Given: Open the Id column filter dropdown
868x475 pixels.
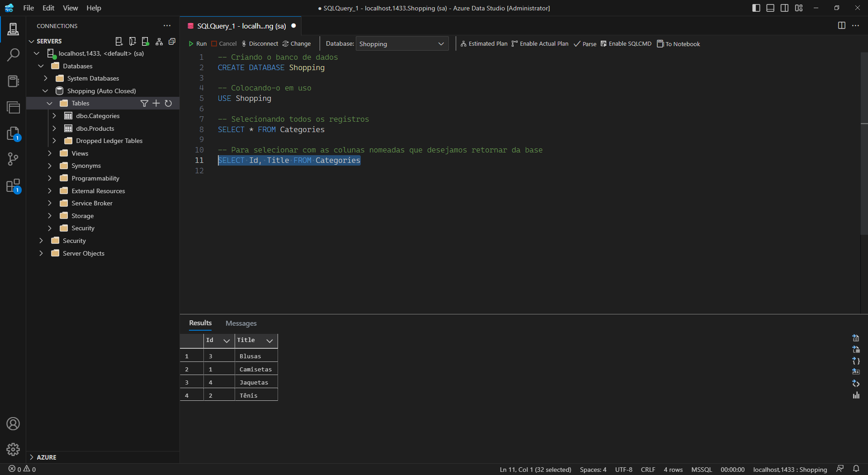Looking at the screenshot, I should [x=226, y=341].
